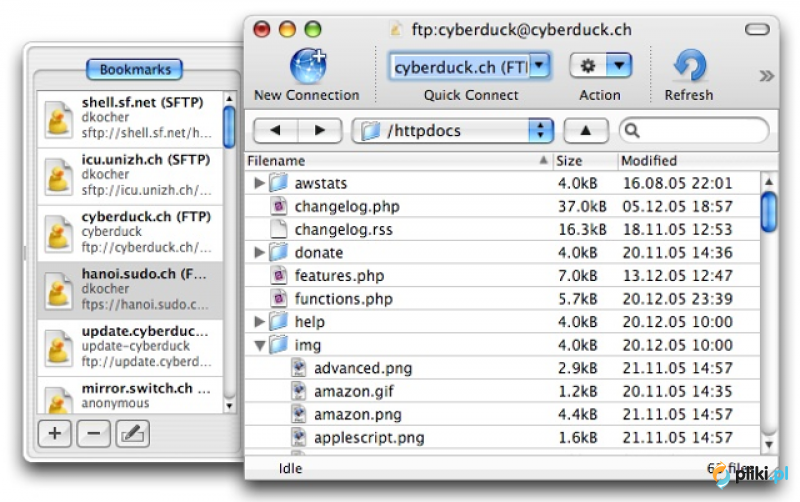The width and height of the screenshot is (800, 502).
Task: Click the amazon.gif filename
Action: (354, 392)
